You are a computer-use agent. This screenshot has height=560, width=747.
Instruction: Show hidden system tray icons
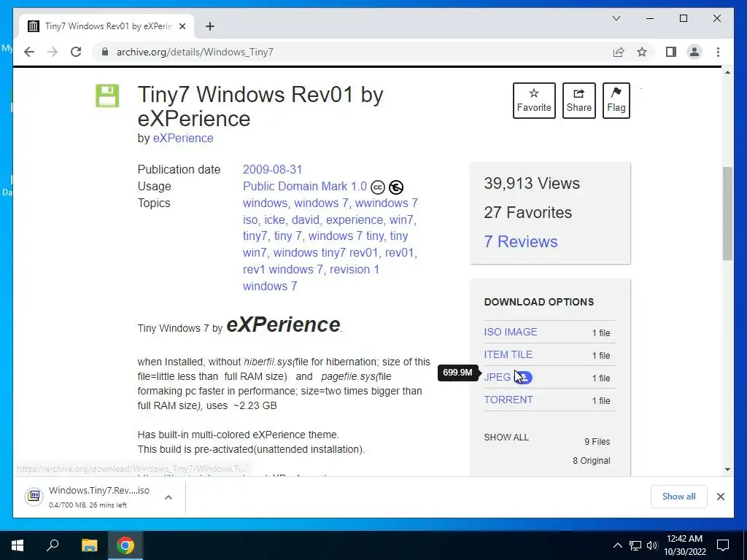pyautogui.click(x=617, y=545)
